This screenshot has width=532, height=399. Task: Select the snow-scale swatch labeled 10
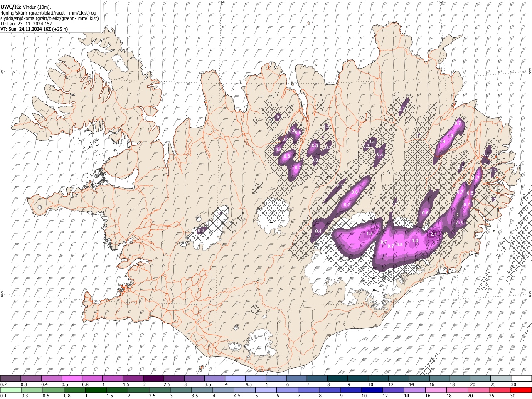(x=379, y=378)
